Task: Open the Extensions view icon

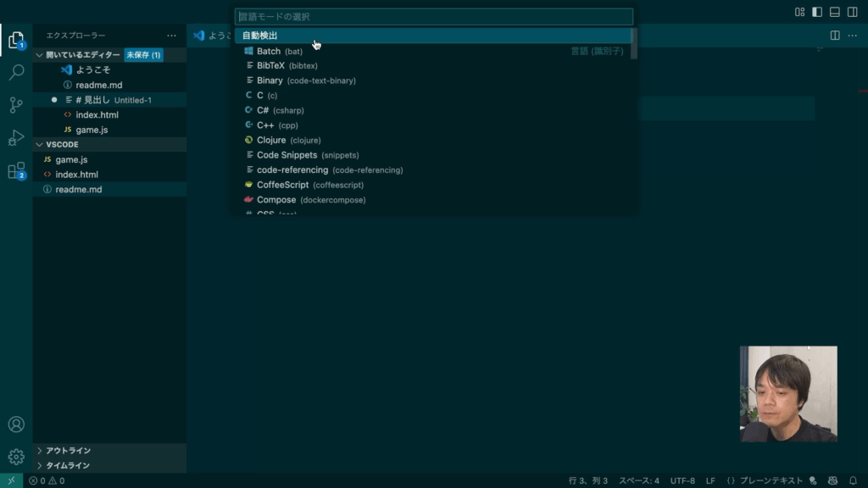Action: pyautogui.click(x=16, y=171)
